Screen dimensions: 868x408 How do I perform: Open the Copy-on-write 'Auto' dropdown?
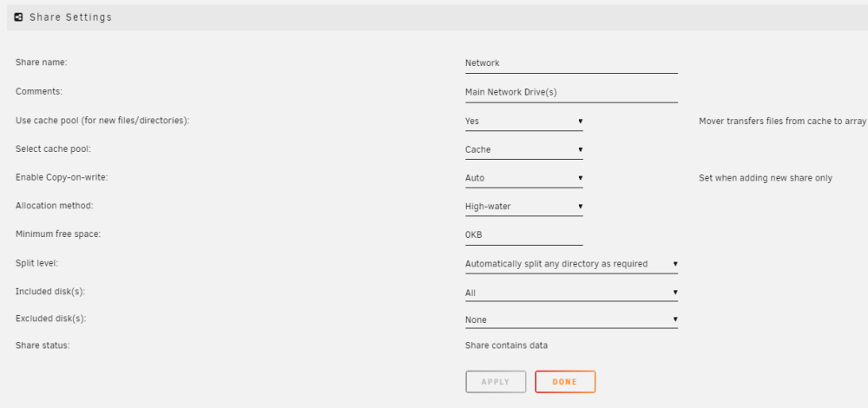tap(523, 178)
